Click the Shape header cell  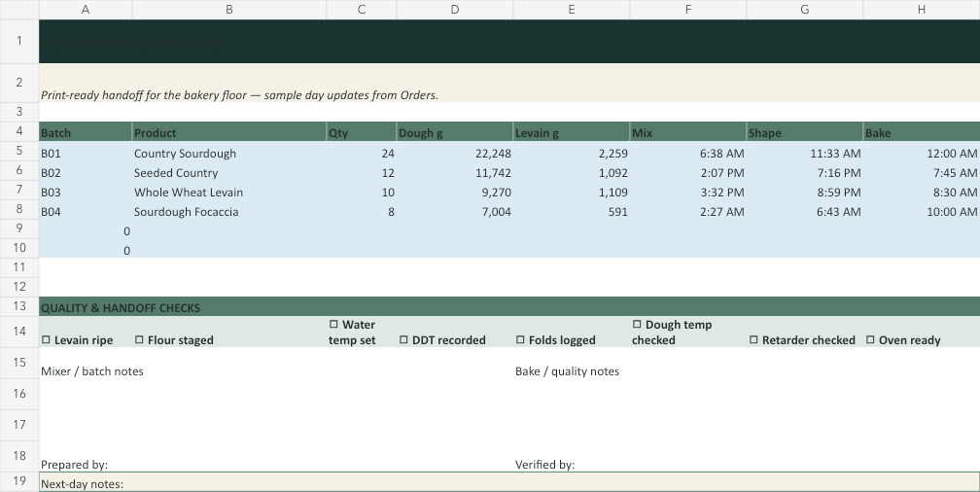click(x=805, y=131)
